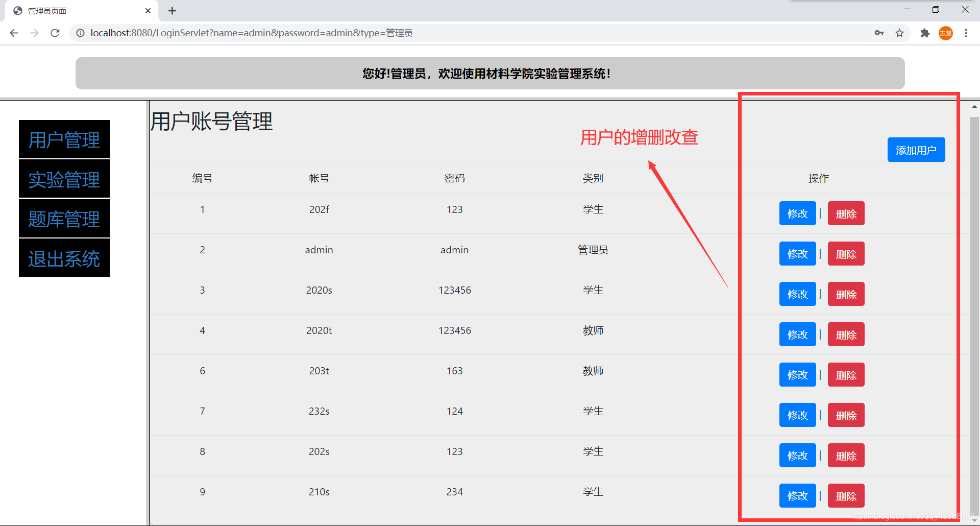Select the 管理员页面 browser tab
This screenshot has height=526, width=980.
pyautogui.click(x=82, y=11)
